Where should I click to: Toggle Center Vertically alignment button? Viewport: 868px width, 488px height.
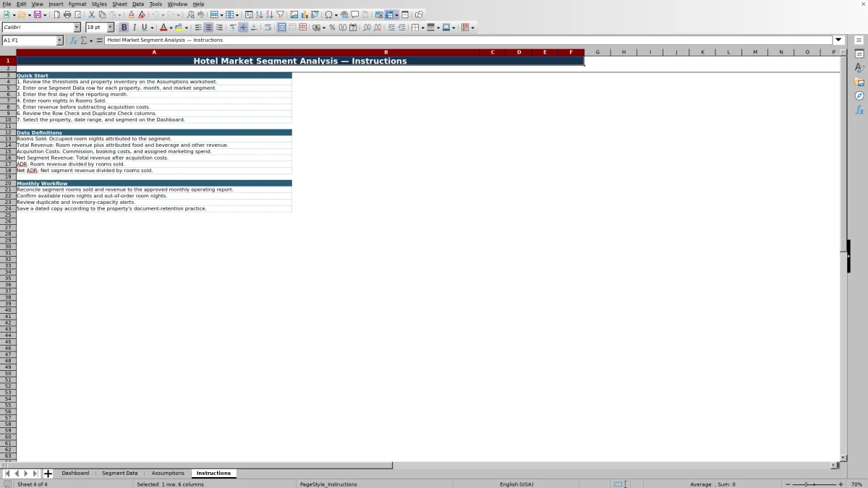[x=243, y=27]
